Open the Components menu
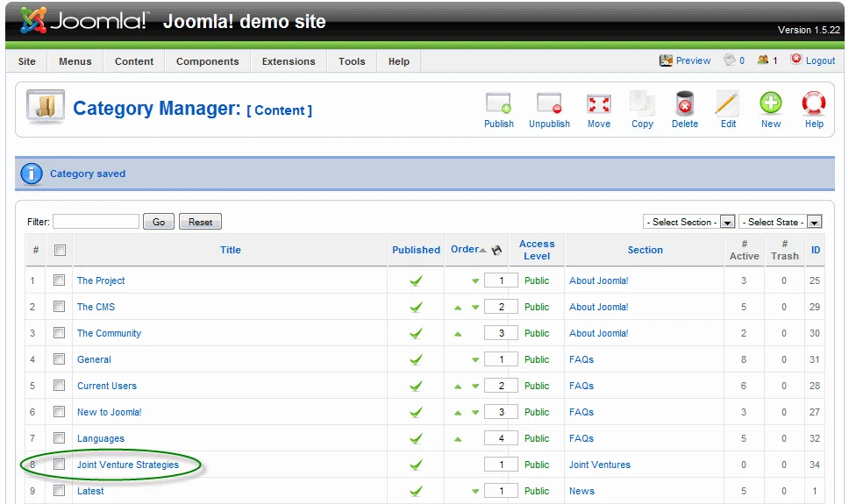The image size is (849, 504). click(207, 61)
